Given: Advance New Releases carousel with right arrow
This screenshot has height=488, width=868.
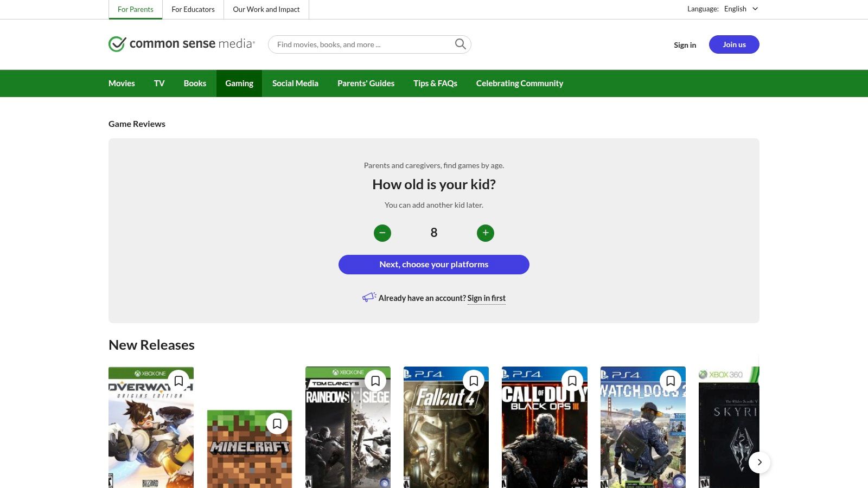Looking at the screenshot, I should click(x=759, y=462).
